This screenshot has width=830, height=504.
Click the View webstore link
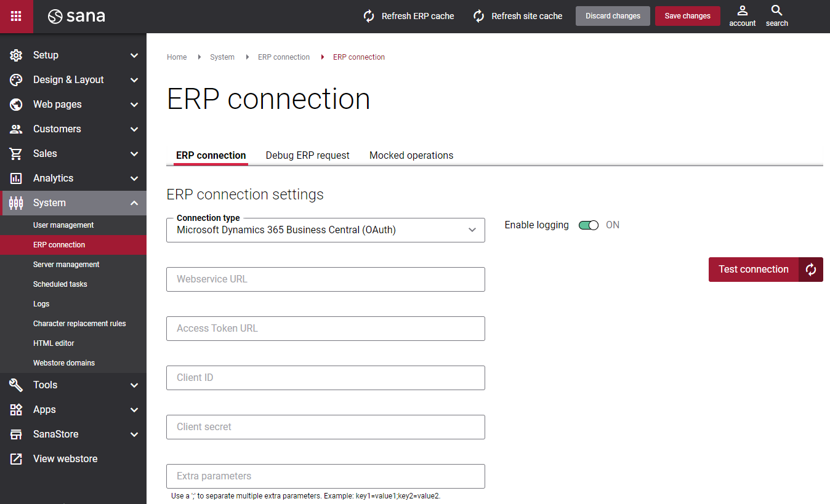pos(65,459)
